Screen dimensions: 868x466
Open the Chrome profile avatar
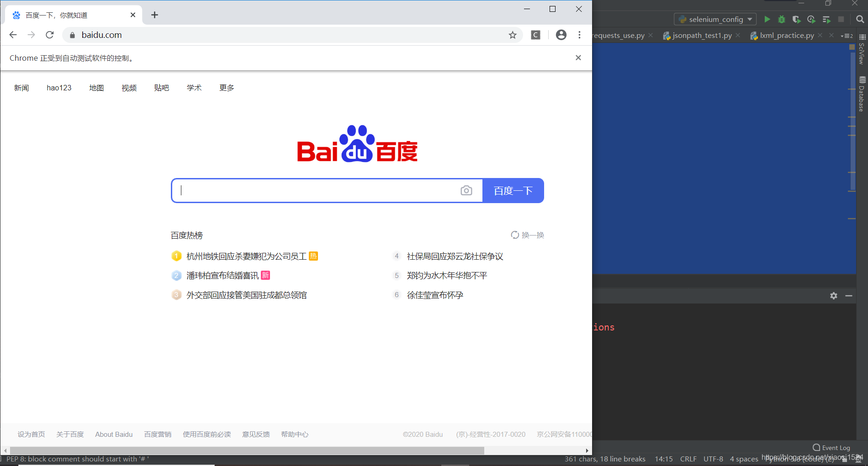[561, 35]
